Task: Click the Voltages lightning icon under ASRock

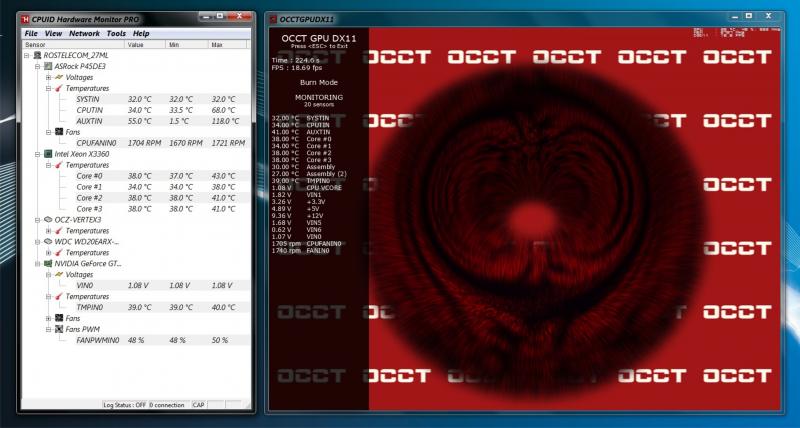Action: 59,78
